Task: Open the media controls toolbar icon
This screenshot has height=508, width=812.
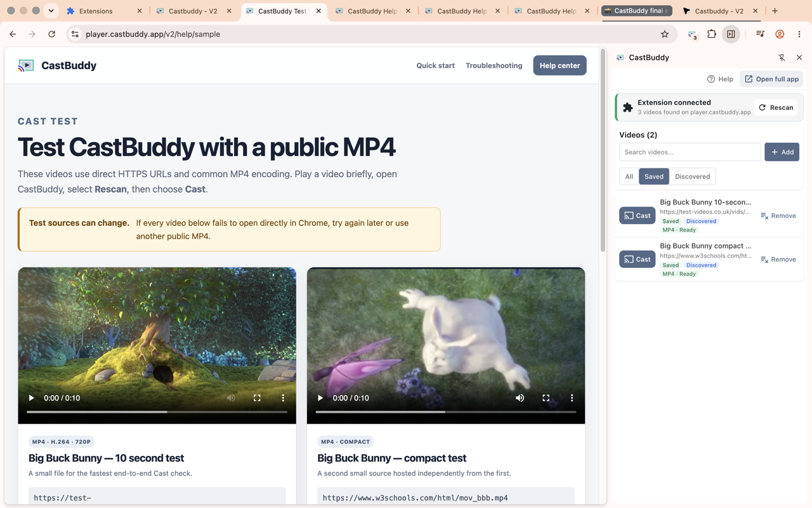Action: [x=760, y=34]
